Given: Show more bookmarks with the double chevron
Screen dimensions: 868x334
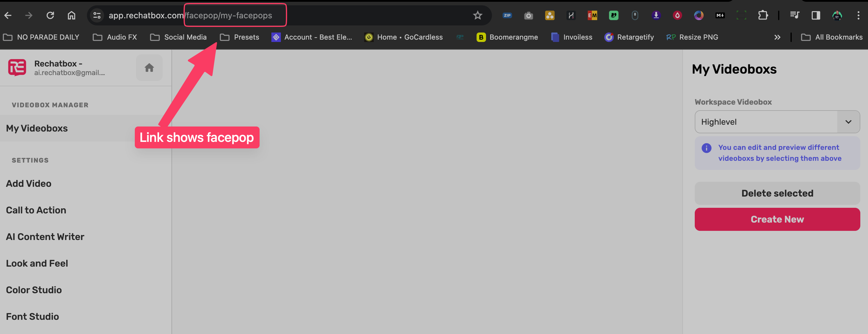Looking at the screenshot, I should 777,37.
